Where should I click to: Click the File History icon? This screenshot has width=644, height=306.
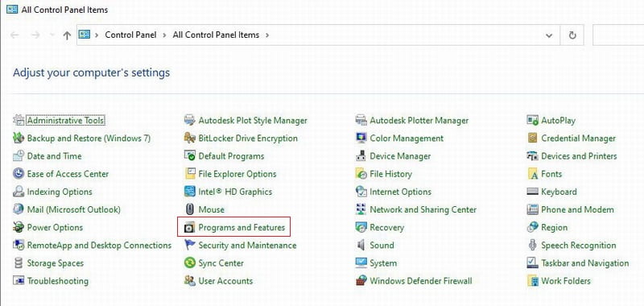coord(361,174)
